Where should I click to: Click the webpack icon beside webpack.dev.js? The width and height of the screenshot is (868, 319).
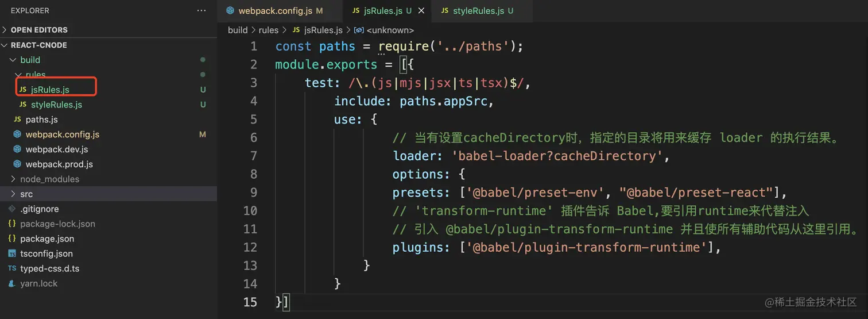click(x=17, y=149)
